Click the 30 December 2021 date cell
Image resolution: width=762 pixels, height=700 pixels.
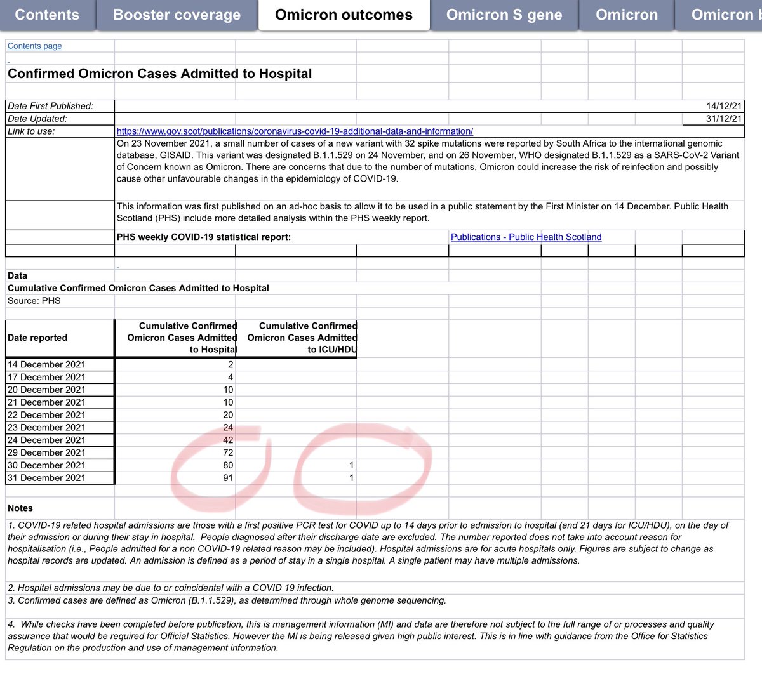[x=60, y=465]
